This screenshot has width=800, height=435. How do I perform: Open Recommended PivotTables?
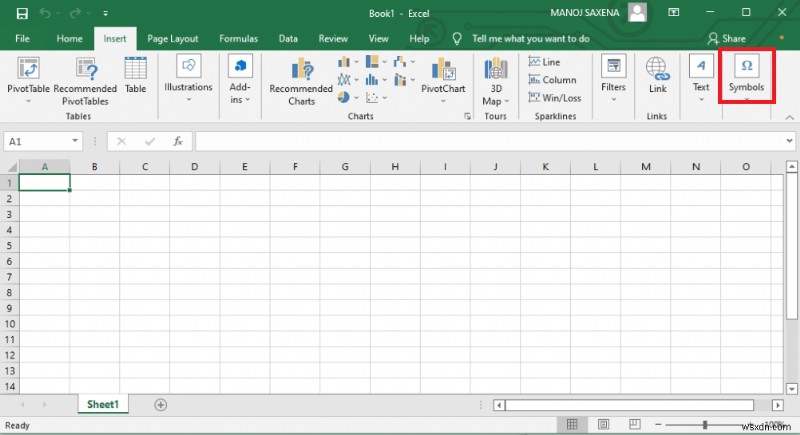click(85, 81)
